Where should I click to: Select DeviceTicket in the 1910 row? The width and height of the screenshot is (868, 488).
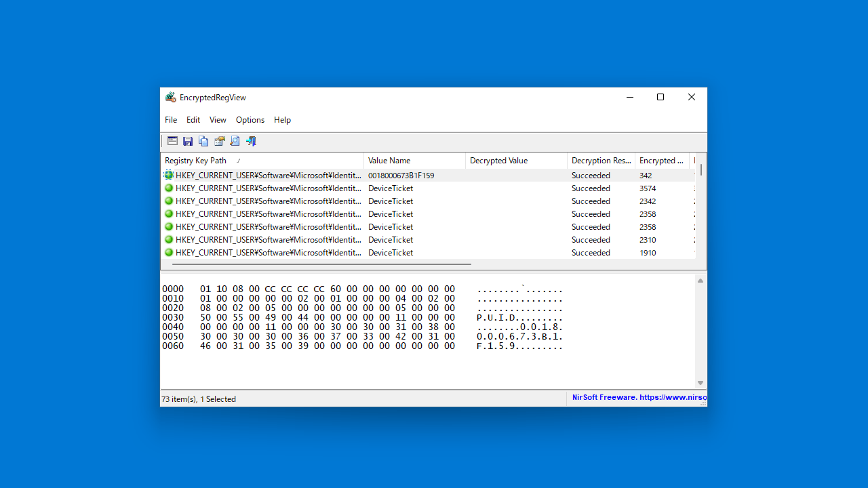pos(391,252)
